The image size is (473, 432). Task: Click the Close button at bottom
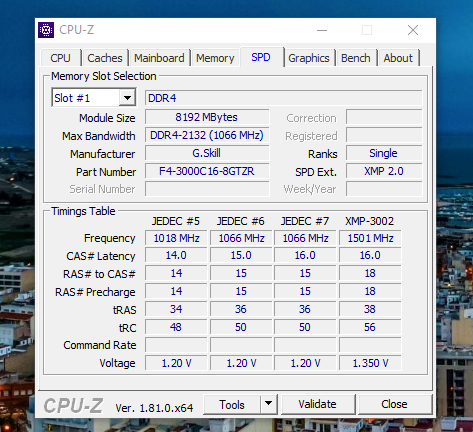click(394, 405)
